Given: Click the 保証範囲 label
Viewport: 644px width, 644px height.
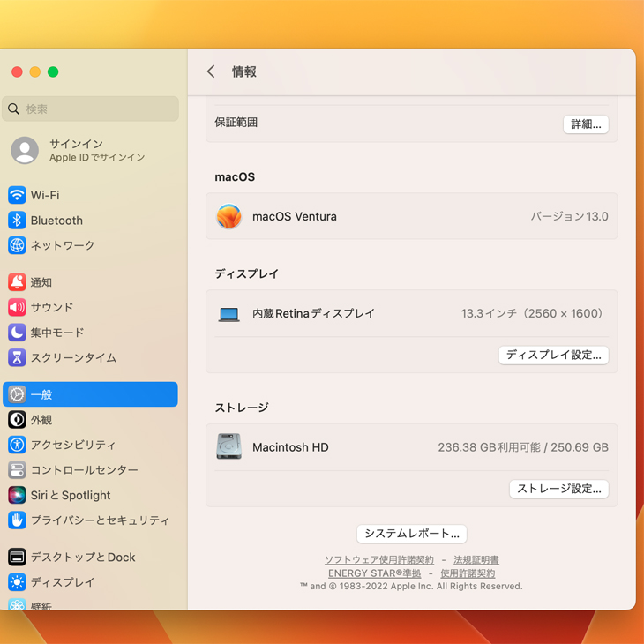Looking at the screenshot, I should coord(236,122).
